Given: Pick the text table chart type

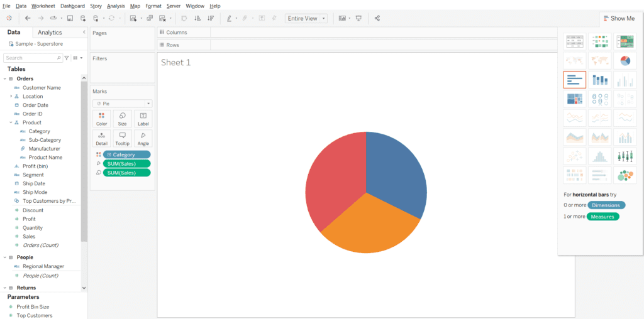Looking at the screenshot, I should tap(575, 41).
